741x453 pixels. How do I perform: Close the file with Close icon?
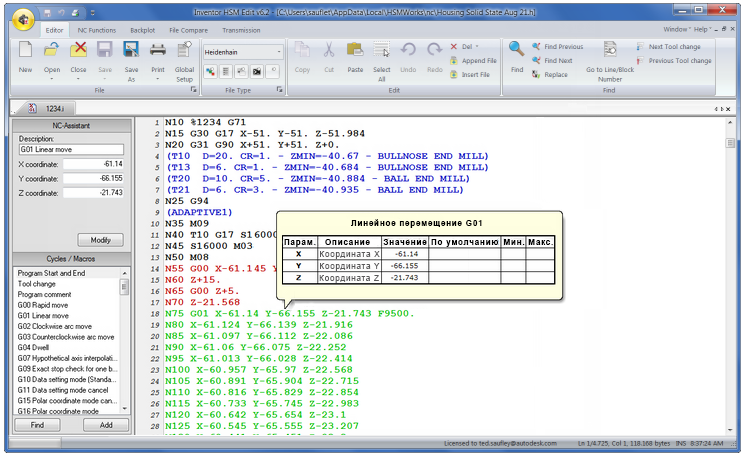[x=78, y=50]
